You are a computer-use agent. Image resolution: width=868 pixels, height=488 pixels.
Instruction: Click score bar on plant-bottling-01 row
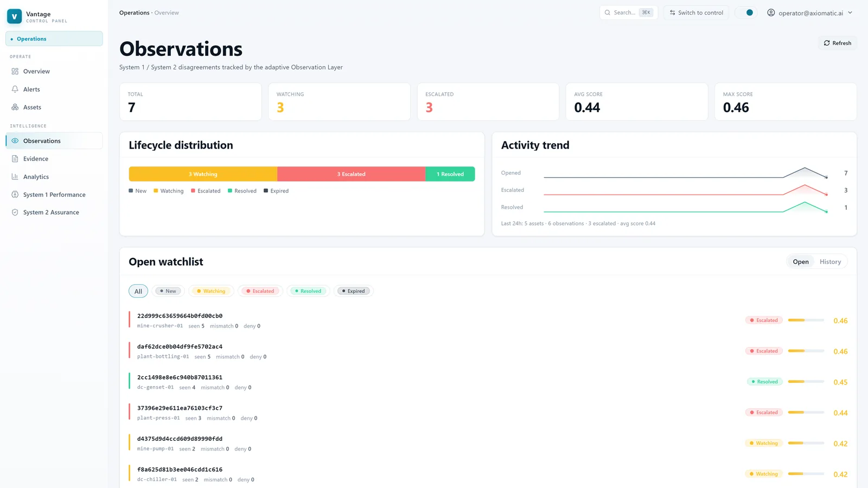(806, 351)
